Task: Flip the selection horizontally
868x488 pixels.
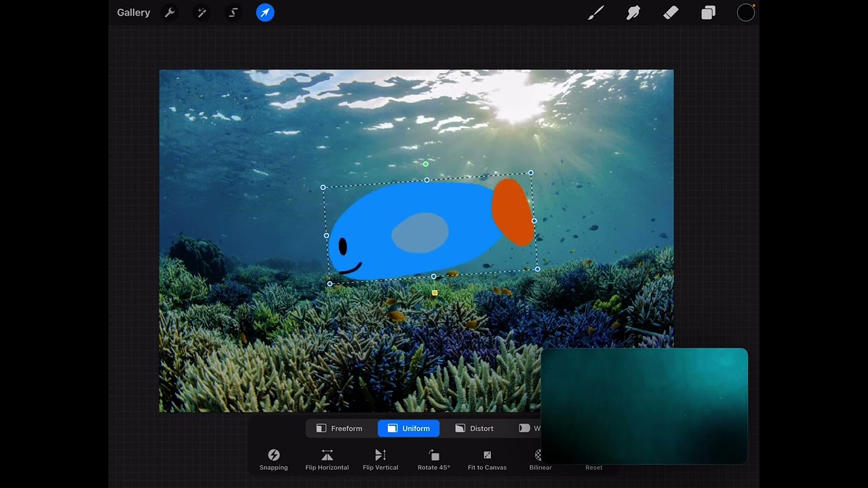Action: pyautogui.click(x=327, y=460)
